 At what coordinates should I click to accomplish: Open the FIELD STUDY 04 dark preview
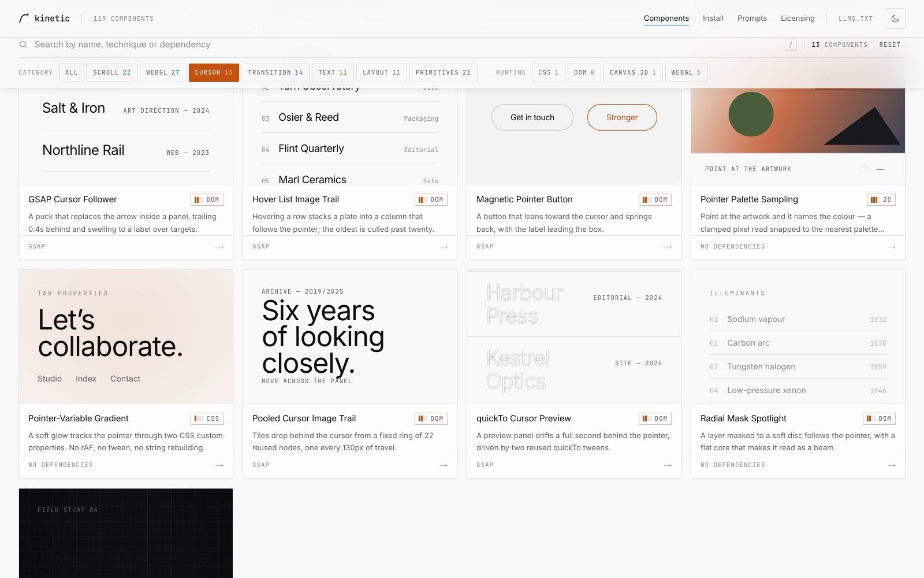[126, 533]
